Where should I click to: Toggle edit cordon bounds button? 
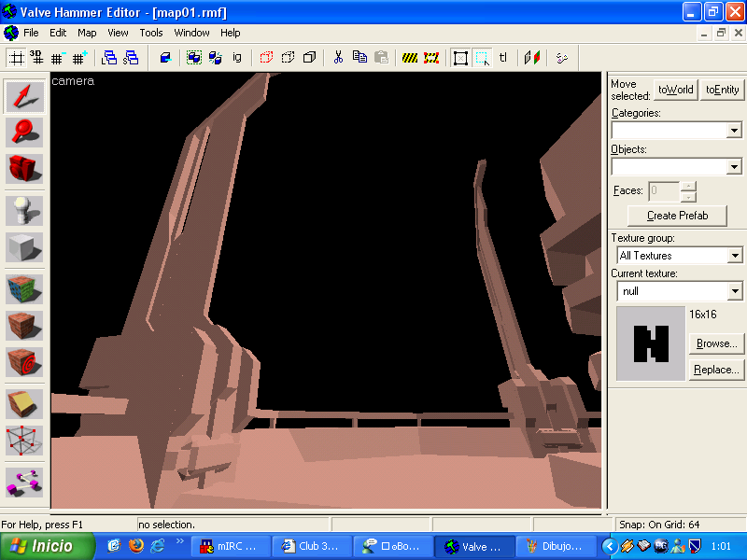(x=431, y=58)
